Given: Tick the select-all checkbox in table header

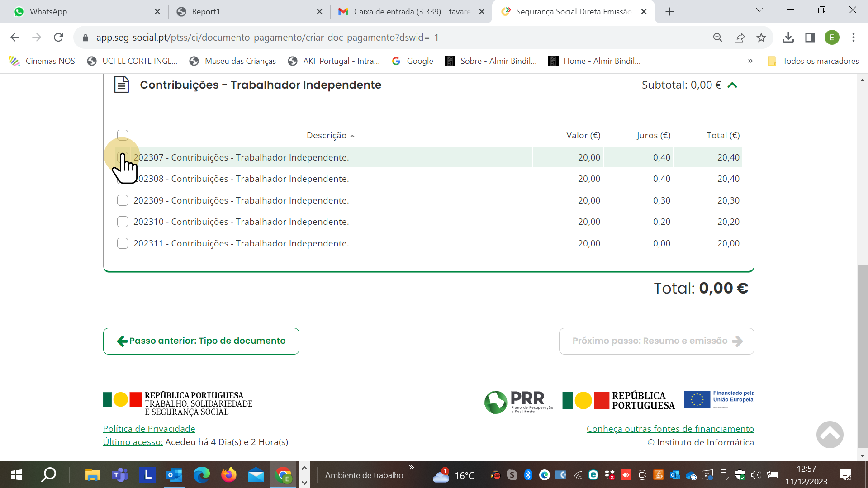Looking at the screenshot, I should click(123, 135).
